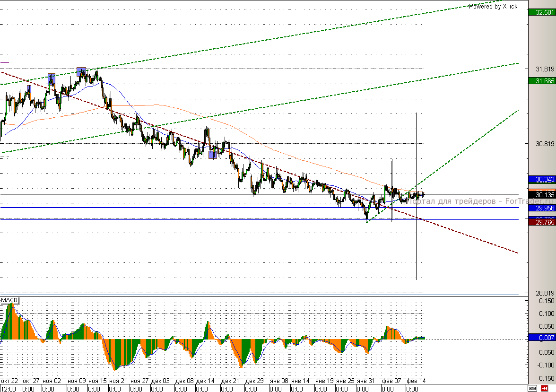Click the black 30.135 current price label
Viewport: 556px width, 392px height.
pyautogui.click(x=542, y=194)
